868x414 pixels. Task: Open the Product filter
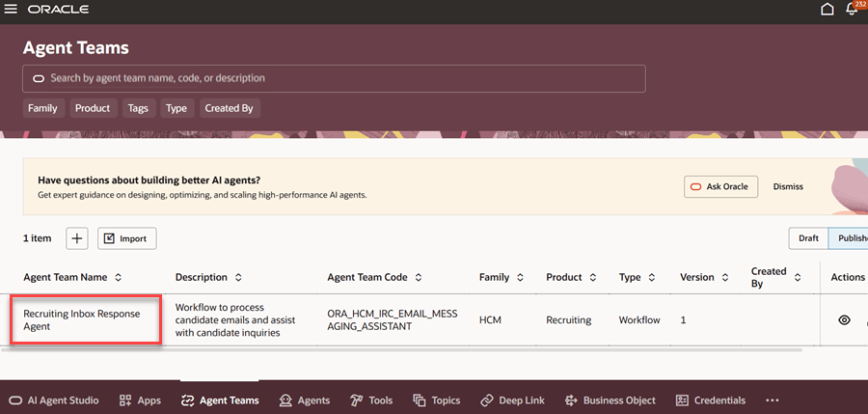click(93, 108)
